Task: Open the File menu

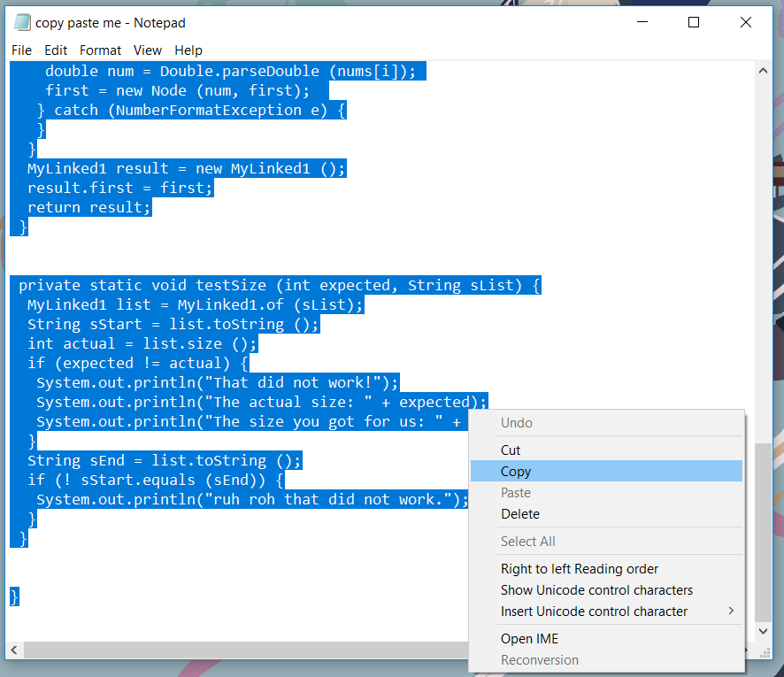Action: click(x=21, y=50)
